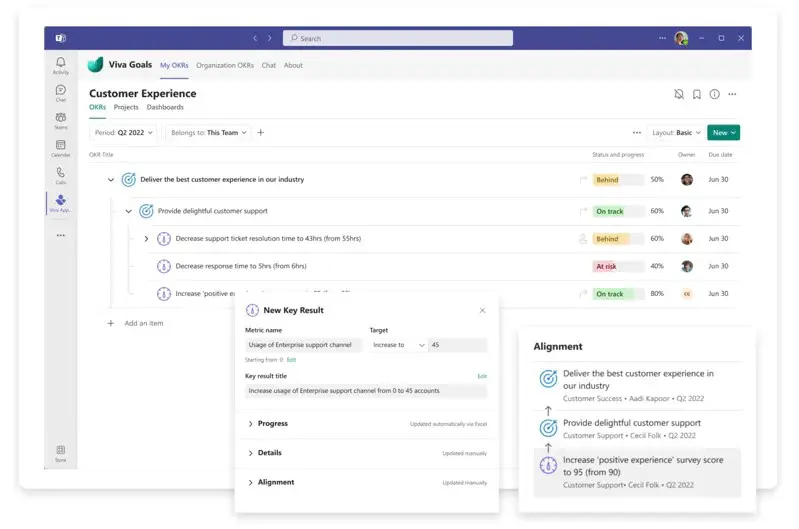
Task: Open the info icon for Customer Experience
Action: pyautogui.click(x=714, y=94)
